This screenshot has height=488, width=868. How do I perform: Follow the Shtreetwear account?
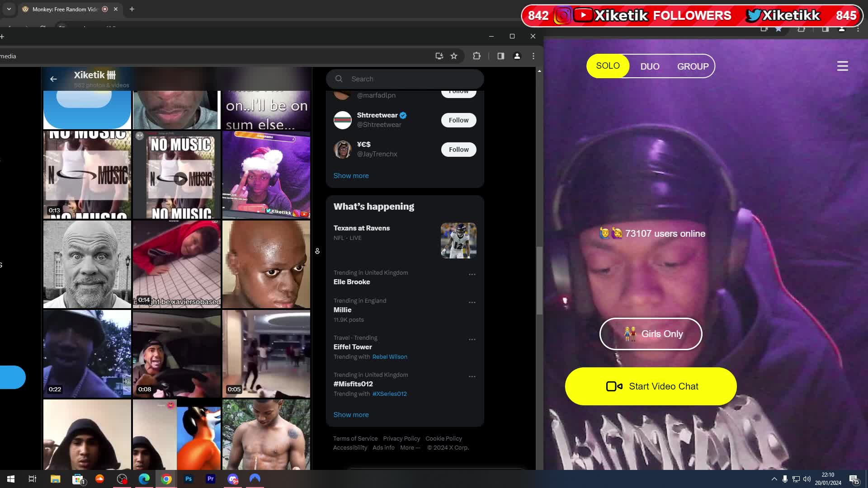(x=458, y=120)
